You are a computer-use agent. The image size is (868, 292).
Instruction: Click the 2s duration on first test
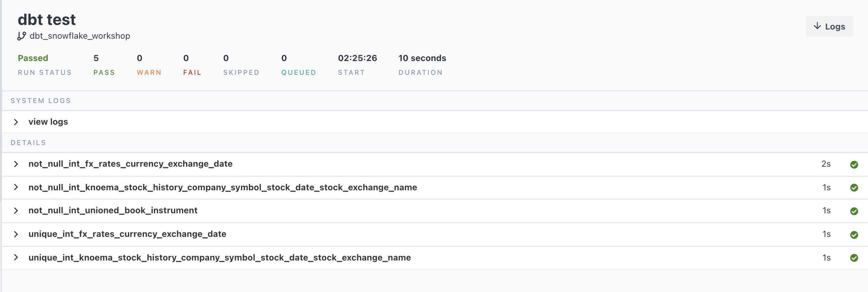point(826,164)
